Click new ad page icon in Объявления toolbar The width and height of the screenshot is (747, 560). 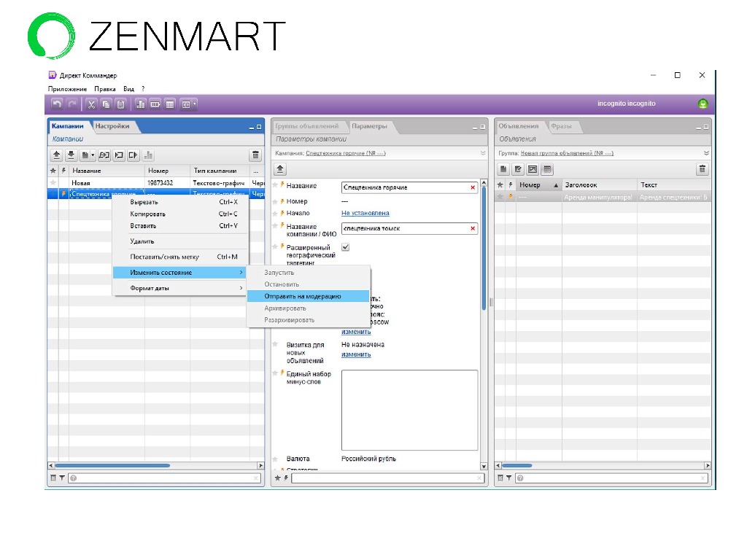click(503, 169)
